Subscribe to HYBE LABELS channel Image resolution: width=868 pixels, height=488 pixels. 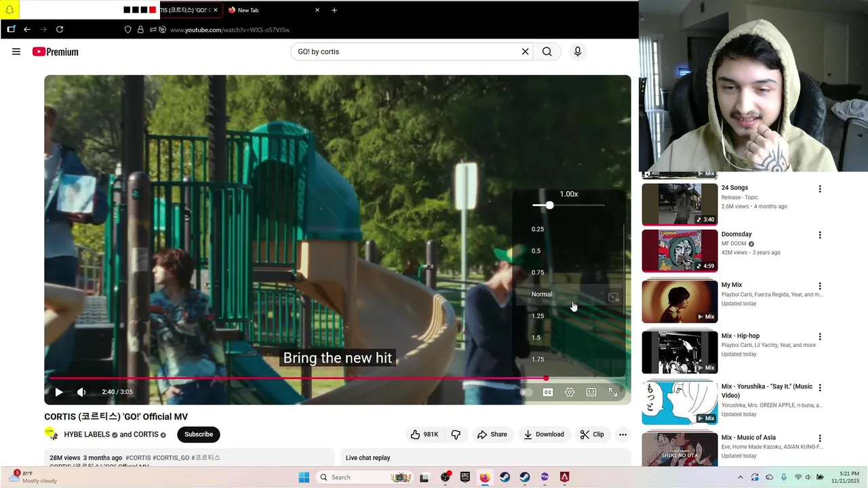tap(199, 434)
